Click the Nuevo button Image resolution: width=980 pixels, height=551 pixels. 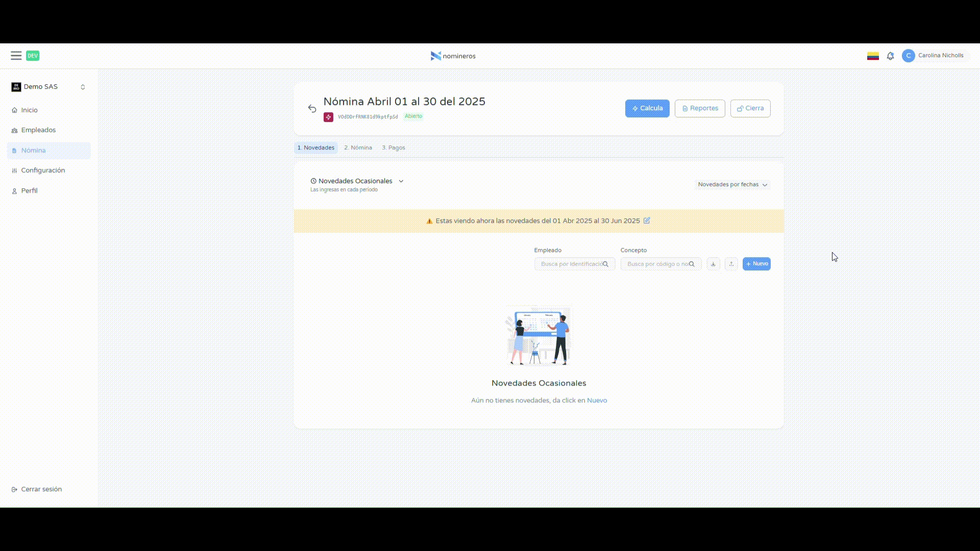pyautogui.click(x=756, y=264)
